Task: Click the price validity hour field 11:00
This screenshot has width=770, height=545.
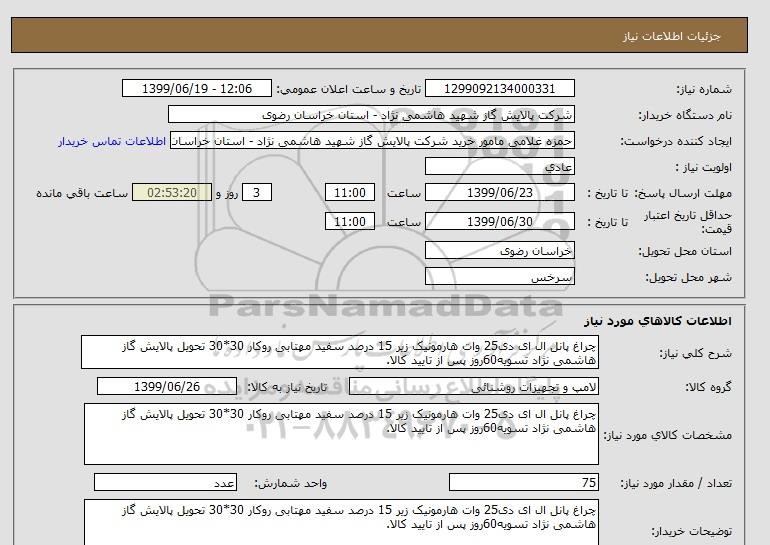Action: pos(352,222)
